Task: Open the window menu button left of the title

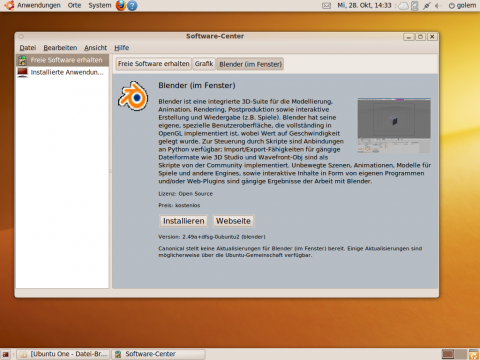Action: [x=21, y=36]
